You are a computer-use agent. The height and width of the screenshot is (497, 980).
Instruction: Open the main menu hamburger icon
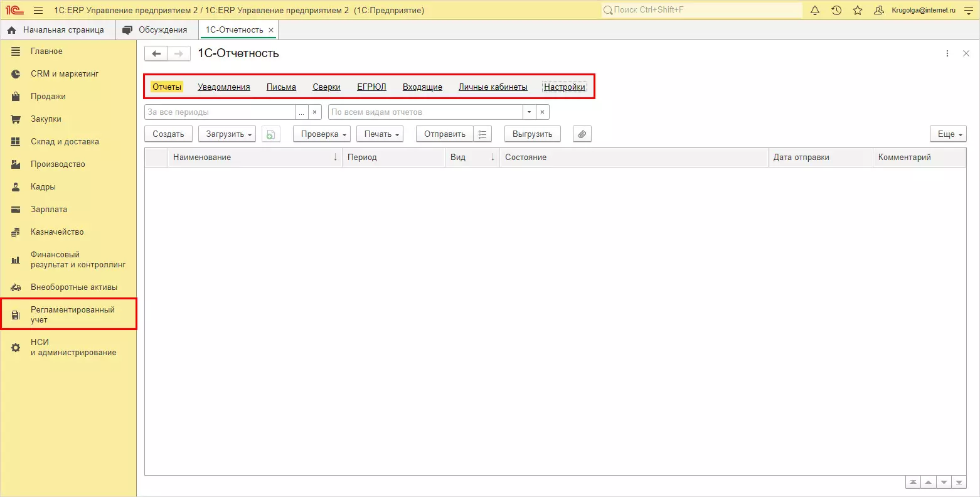(38, 11)
